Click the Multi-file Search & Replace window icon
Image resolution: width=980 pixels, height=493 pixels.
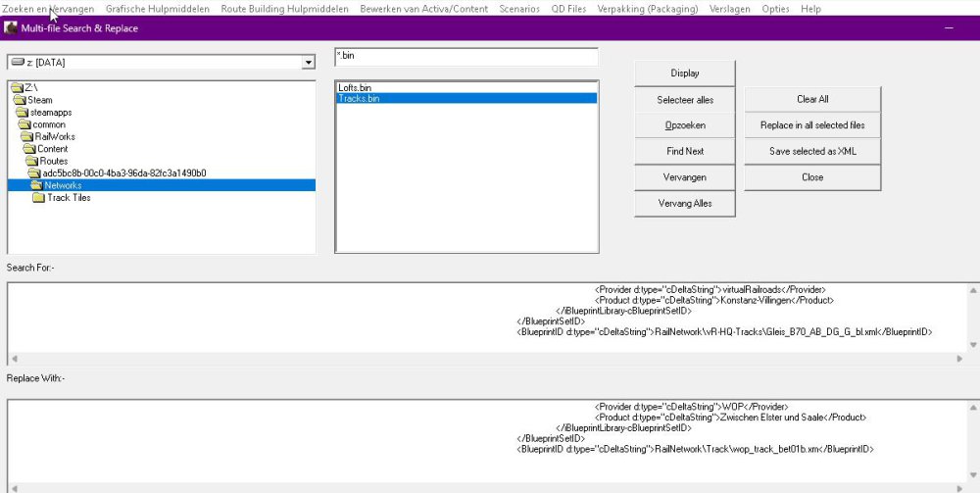click(11, 28)
